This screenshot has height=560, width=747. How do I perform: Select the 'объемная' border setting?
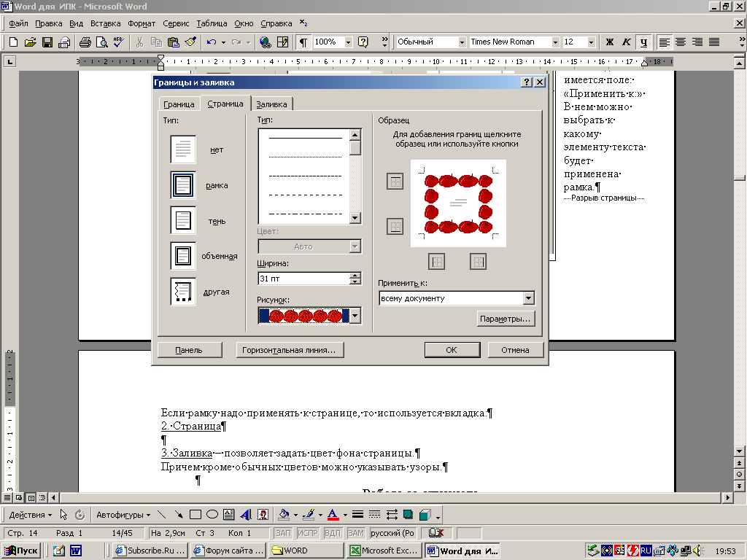tap(183, 256)
